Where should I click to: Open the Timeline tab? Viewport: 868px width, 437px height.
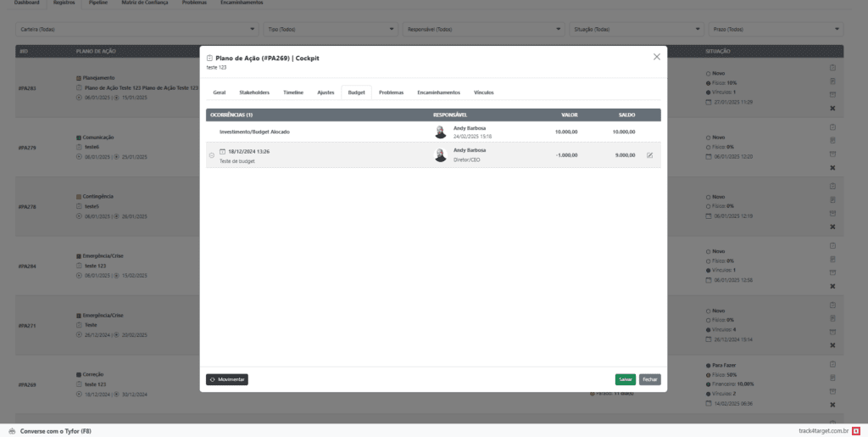pos(293,92)
